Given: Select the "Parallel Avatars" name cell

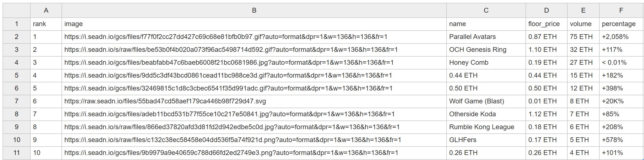Looking at the screenshot, I should (x=472, y=37).
